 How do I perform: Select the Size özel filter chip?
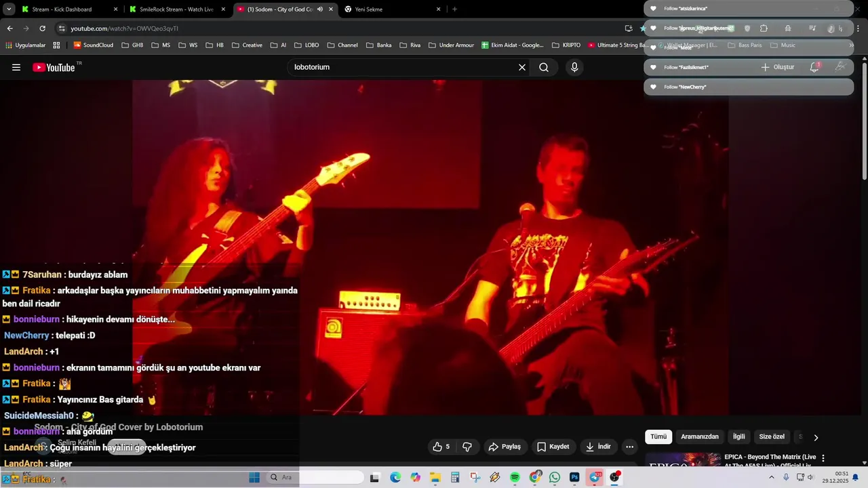point(772,437)
